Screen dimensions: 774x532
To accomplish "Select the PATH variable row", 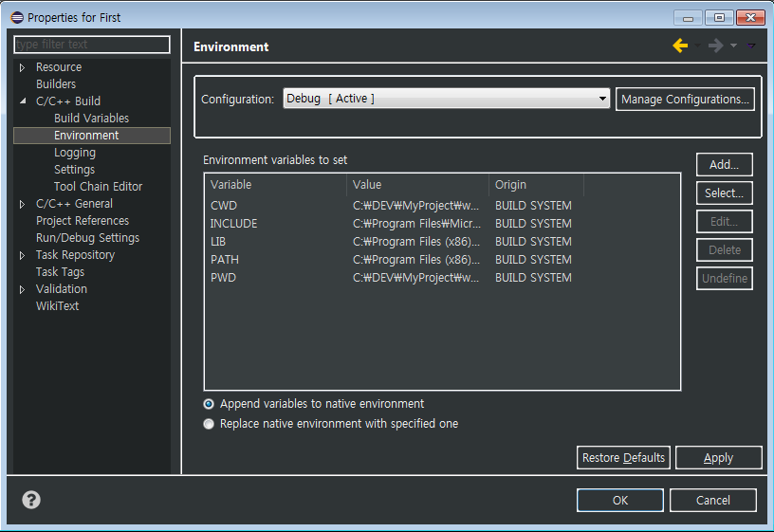I will tap(442, 260).
